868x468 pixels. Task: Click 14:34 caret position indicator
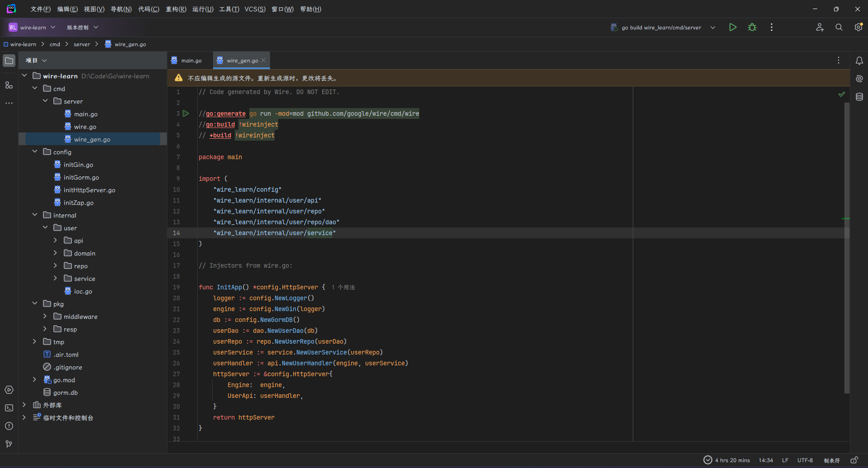coord(766,460)
